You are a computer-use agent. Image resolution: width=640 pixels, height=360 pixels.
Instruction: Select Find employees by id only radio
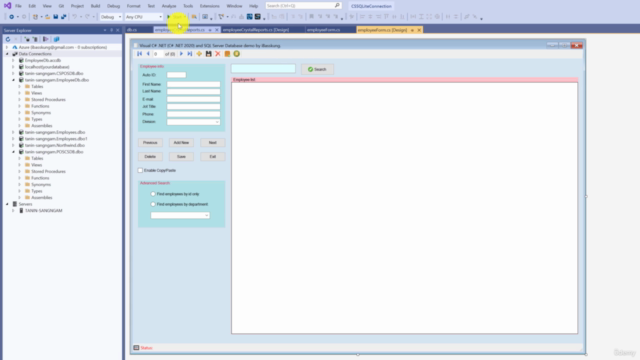(153, 194)
